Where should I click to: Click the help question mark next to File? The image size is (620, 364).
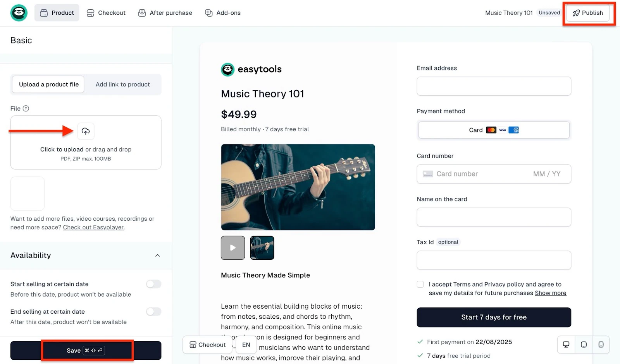26,108
